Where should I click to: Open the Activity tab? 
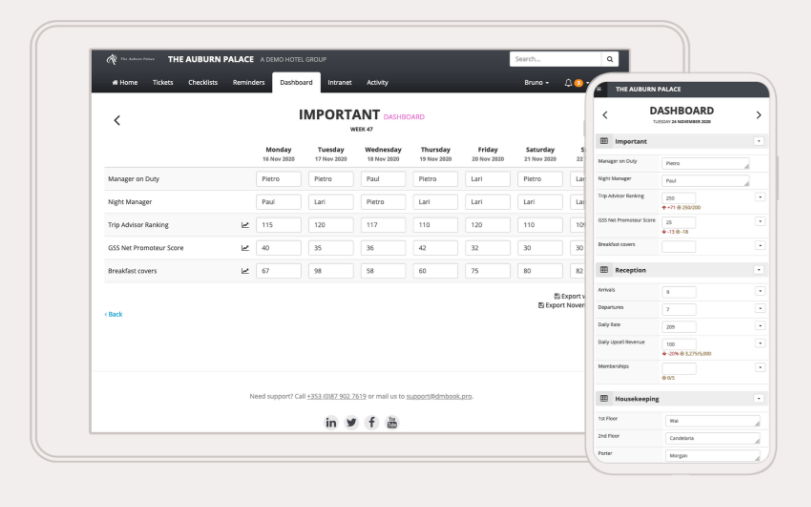click(378, 83)
